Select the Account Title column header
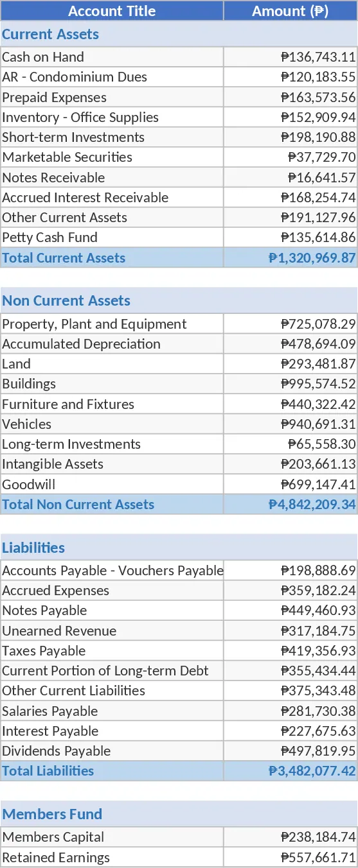The height and width of the screenshot is (868, 358). pyautogui.click(x=112, y=10)
